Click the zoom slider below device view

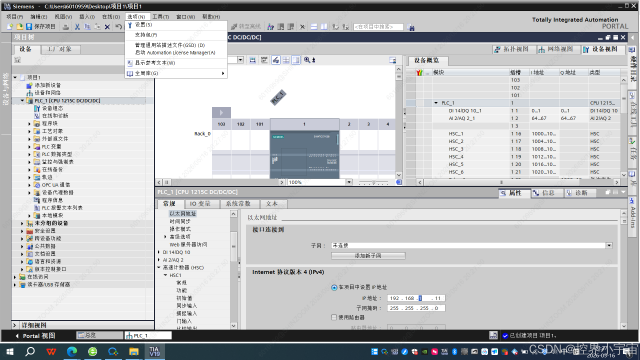coord(373,182)
